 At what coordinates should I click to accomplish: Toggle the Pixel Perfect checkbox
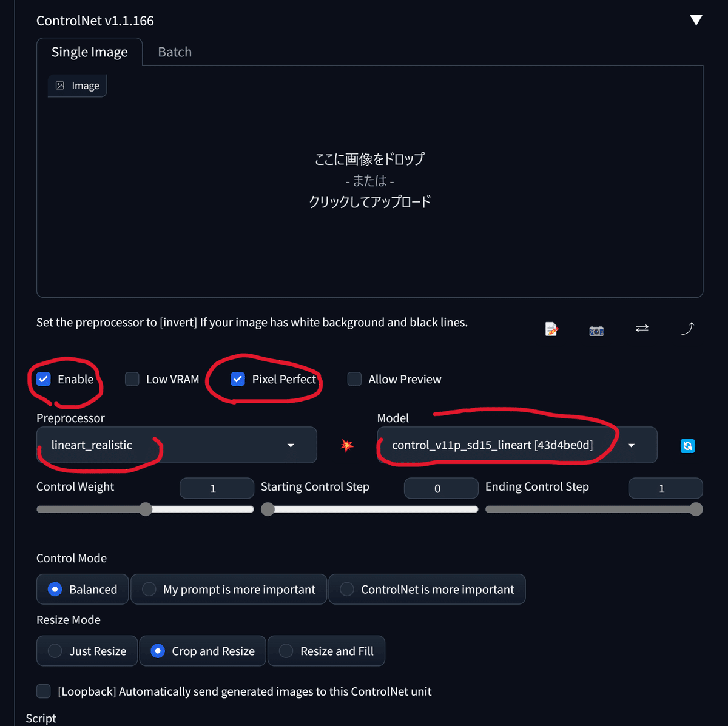point(238,379)
